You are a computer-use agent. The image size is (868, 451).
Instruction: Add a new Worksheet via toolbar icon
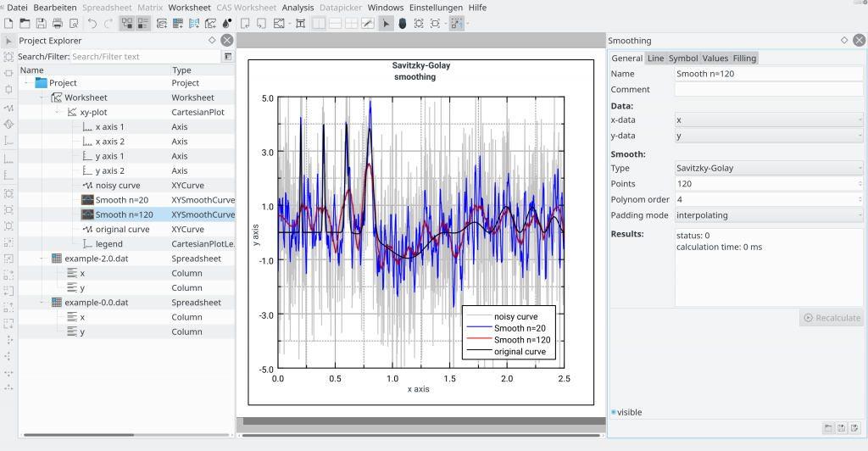click(x=210, y=23)
